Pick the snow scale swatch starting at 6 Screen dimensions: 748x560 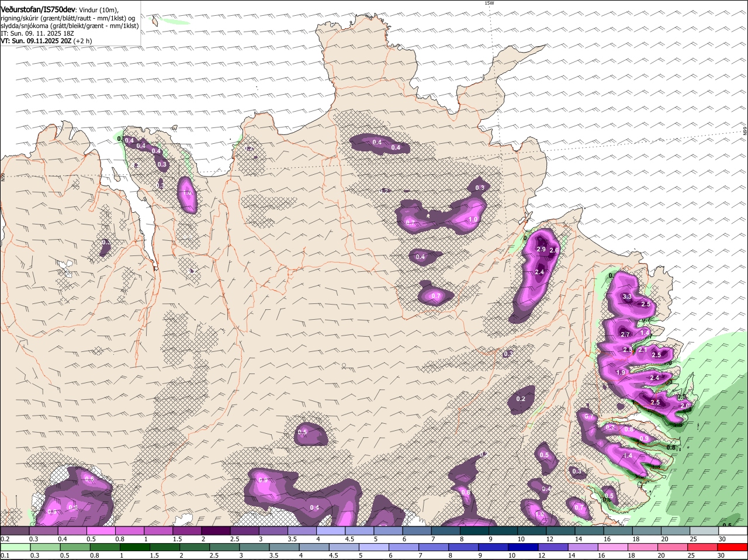[x=417, y=531]
